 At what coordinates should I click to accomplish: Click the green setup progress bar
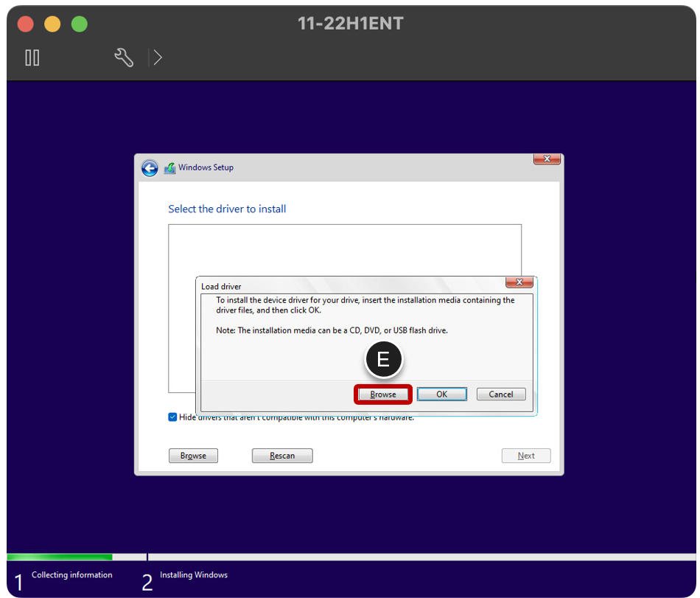click(x=59, y=557)
